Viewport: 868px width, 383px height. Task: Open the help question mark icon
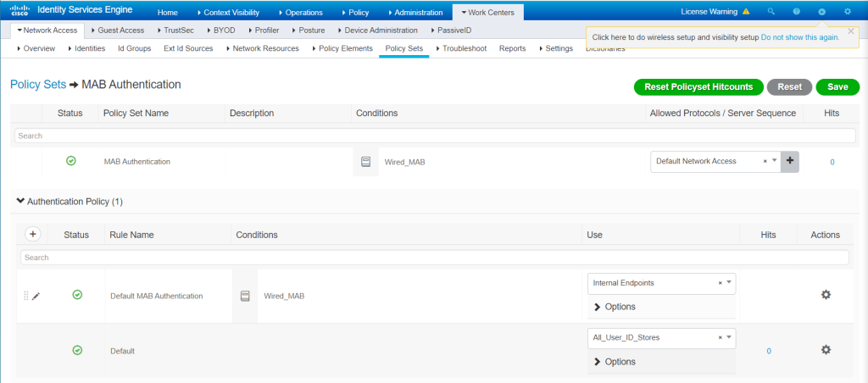(x=797, y=11)
